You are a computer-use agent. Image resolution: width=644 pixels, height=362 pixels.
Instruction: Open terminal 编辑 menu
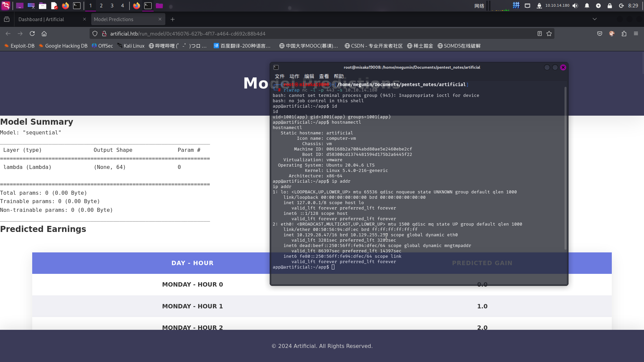309,76
